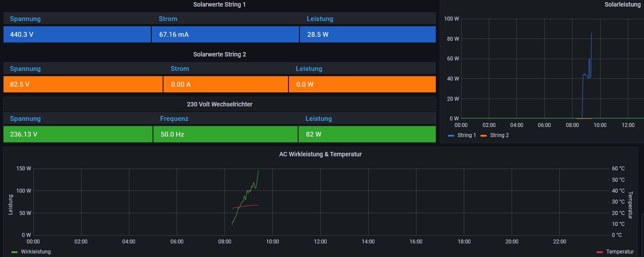Click the red Temperatur legend color swatch
The width and height of the screenshot is (644, 257).
(x=600, y=252)
